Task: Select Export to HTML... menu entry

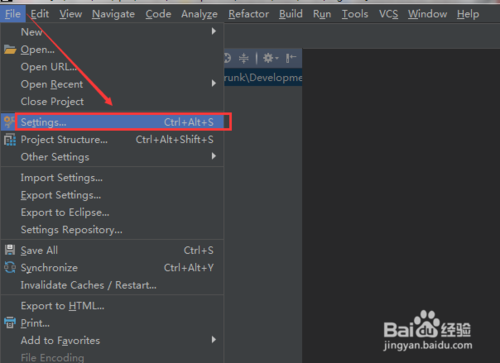Action: click(112, 306)
